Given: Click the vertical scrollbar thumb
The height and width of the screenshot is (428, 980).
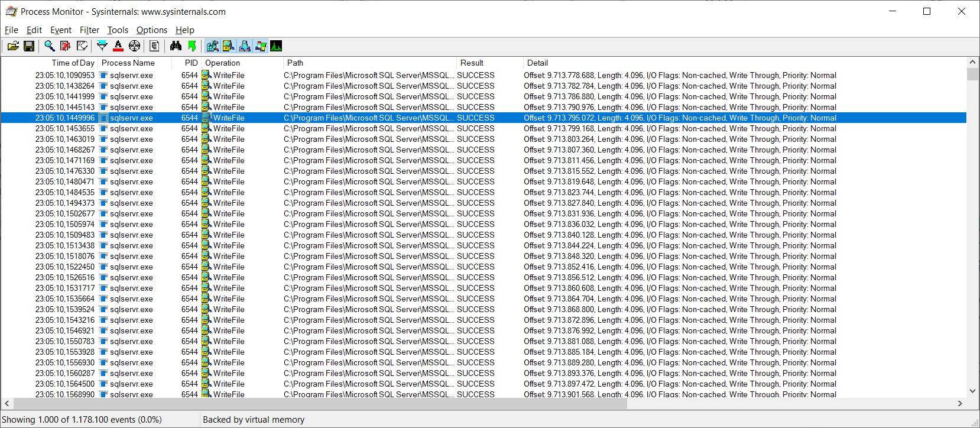Looking at the screenshot, I should [973, 74].
